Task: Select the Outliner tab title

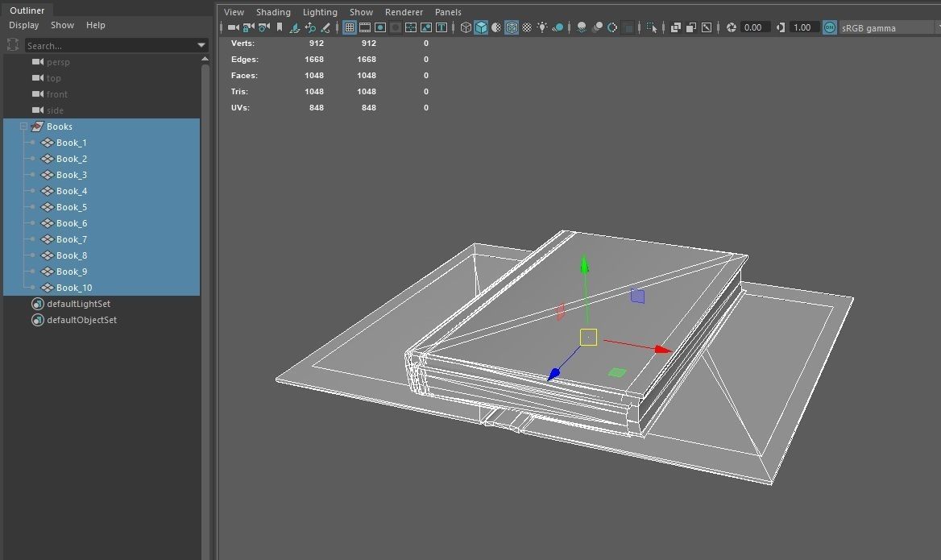Action: click(x=27, y=10)
